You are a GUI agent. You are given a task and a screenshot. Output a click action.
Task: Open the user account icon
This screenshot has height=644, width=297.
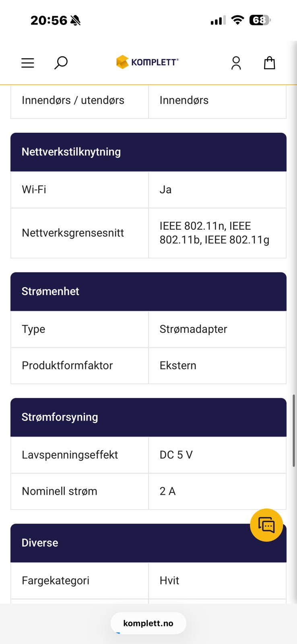(236, 63)
